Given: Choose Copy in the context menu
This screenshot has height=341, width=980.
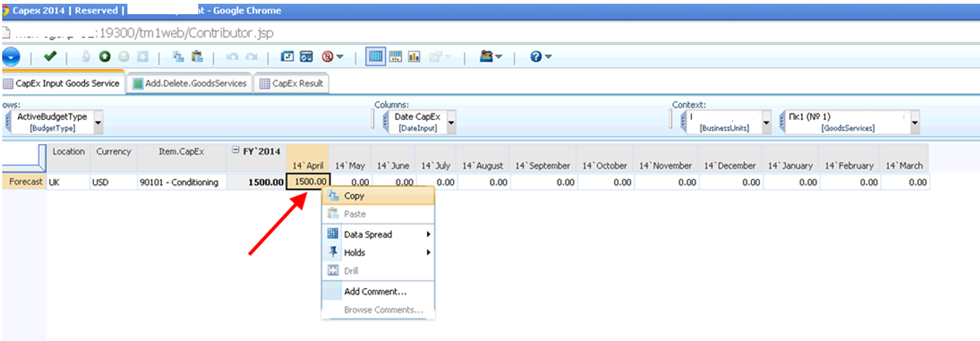Looking at the screenshot, I should pos(378,196).
